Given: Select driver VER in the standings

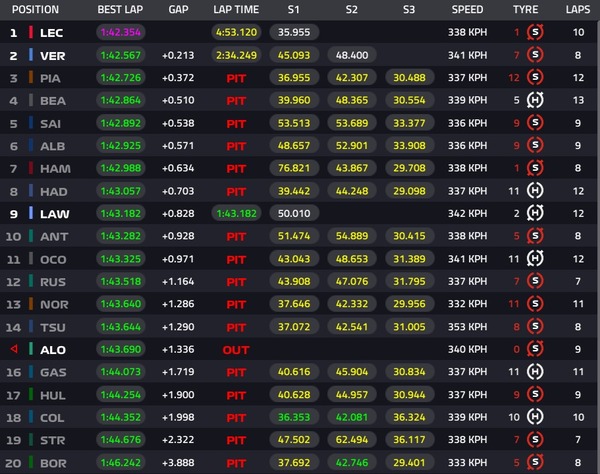Looking at the screenshot, I should (x=53, y=56).
